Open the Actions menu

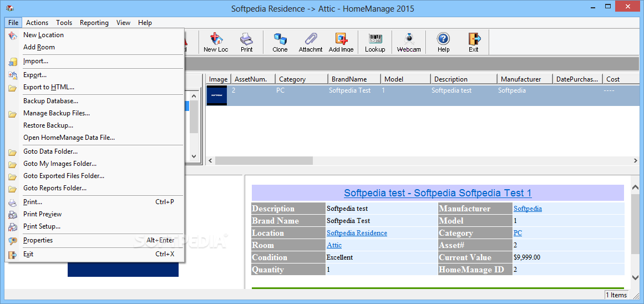coord(37,23)
